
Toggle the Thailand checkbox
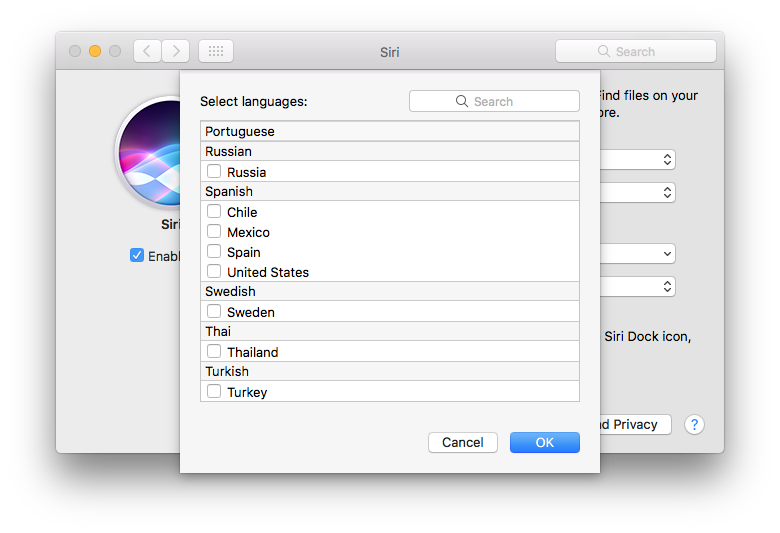coord(214,351)
